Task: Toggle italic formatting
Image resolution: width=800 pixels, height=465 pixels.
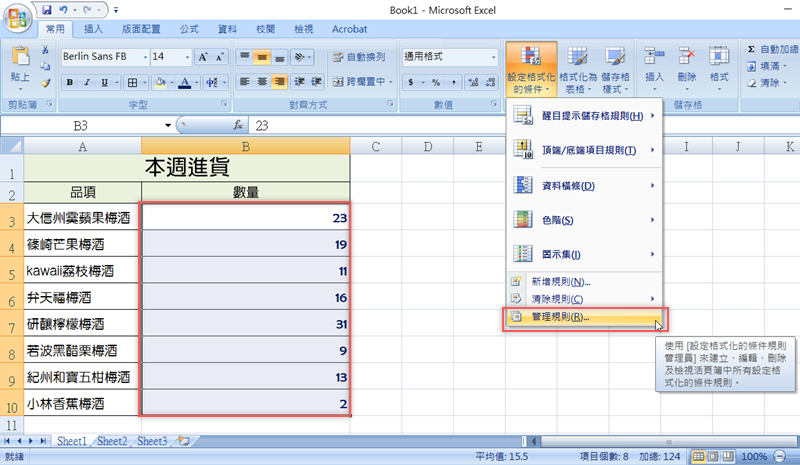Action: [x=88, y=82]
